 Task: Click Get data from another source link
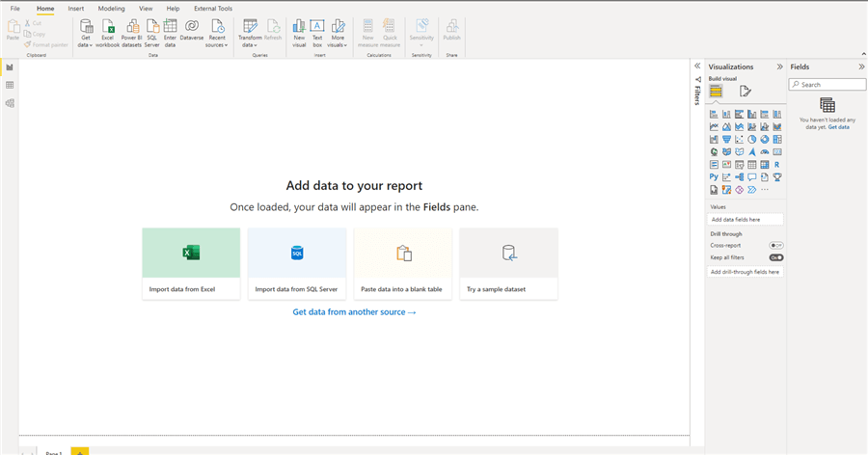[354, 312]
